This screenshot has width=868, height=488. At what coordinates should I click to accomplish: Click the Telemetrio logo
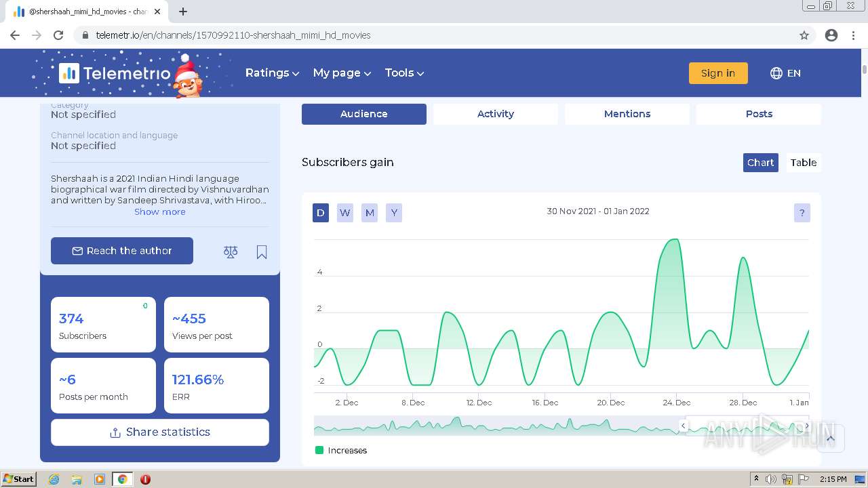115,73
